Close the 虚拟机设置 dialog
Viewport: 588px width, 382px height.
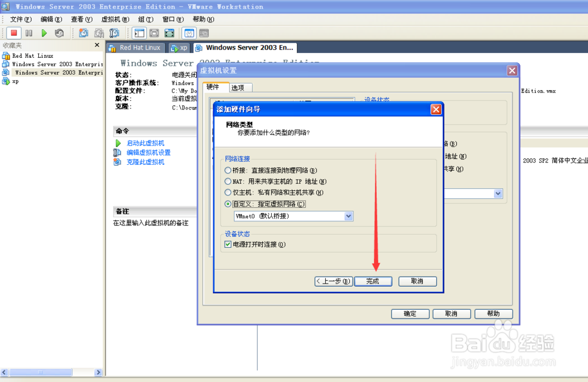pyautogui.click(x=512, y=71)
